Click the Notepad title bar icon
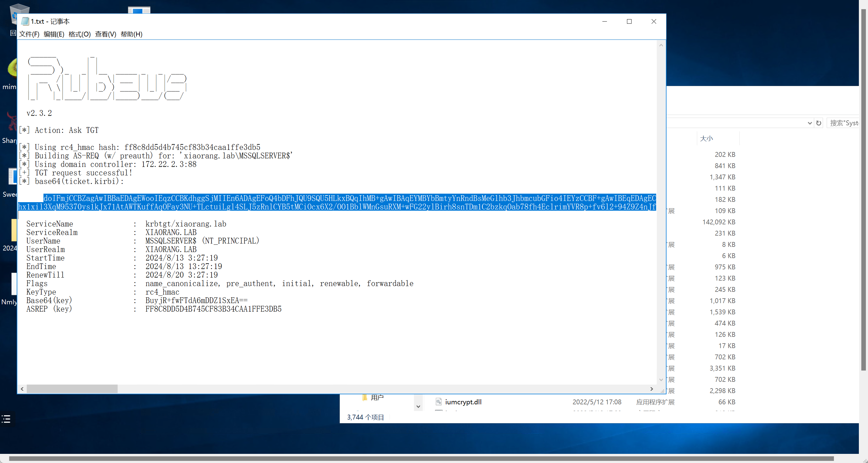The image size is (868, 463). point(25,22)
